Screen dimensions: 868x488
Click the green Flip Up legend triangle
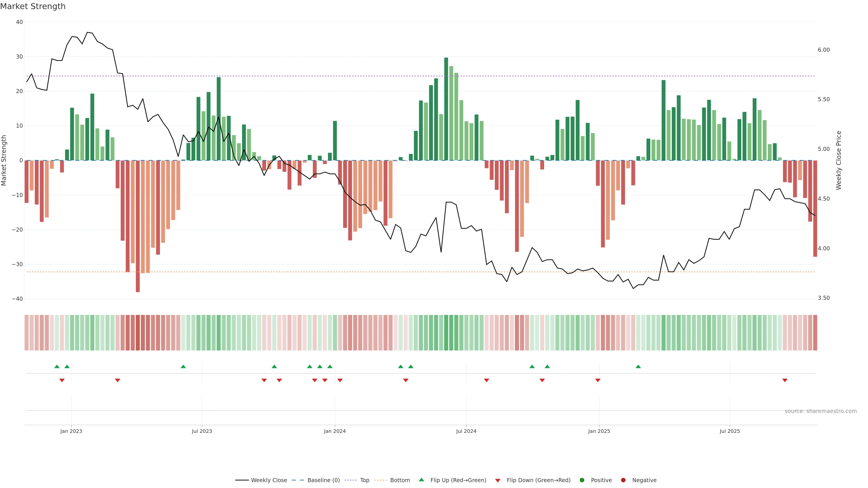pyautogui.click(x=421, y=480)
